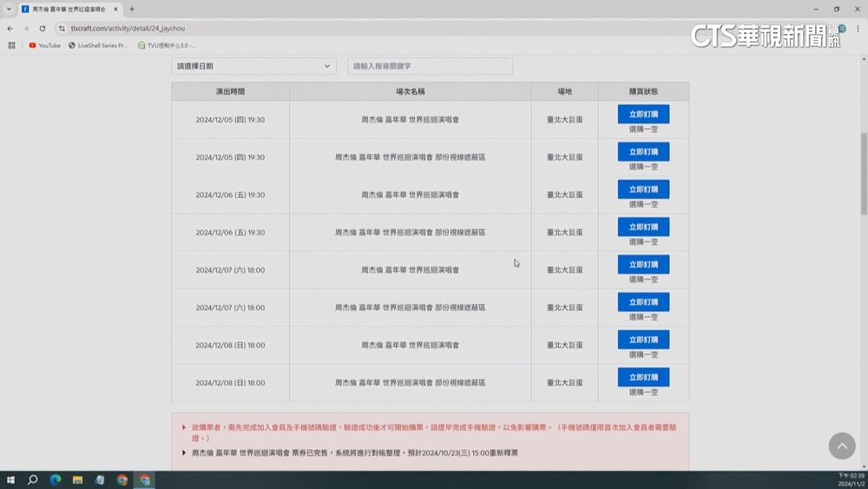This screenshot has width=868, height=489.
Task: Click 立即訂購 for 12/08 restricted-view show
Action: [643, 378]
